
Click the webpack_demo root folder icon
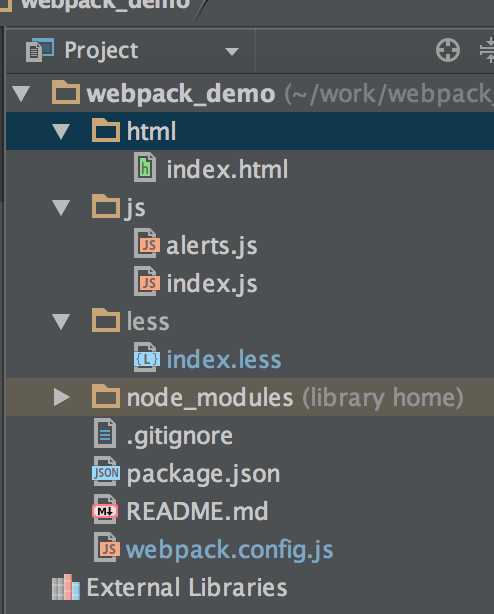click(66, 92)
